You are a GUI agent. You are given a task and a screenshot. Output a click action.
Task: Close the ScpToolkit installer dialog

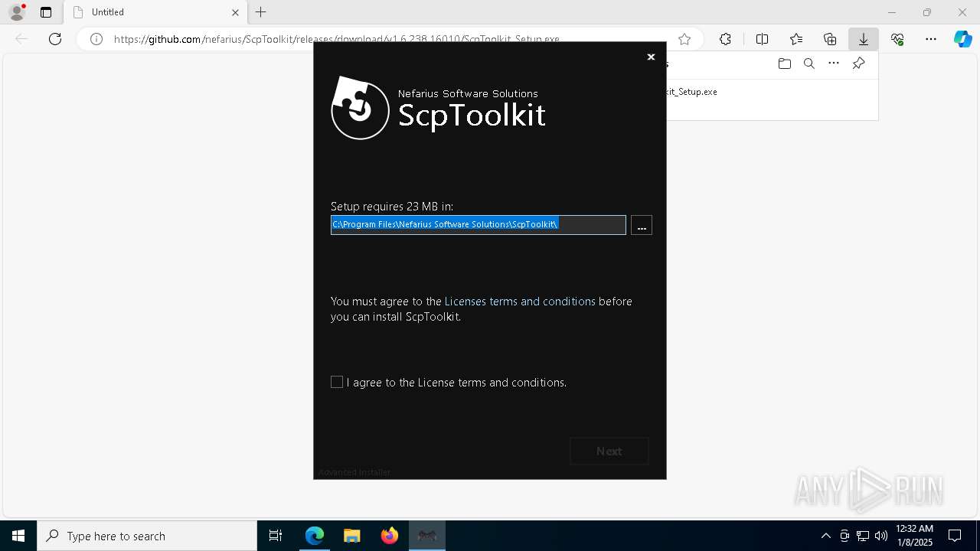[x=651, y=57]
